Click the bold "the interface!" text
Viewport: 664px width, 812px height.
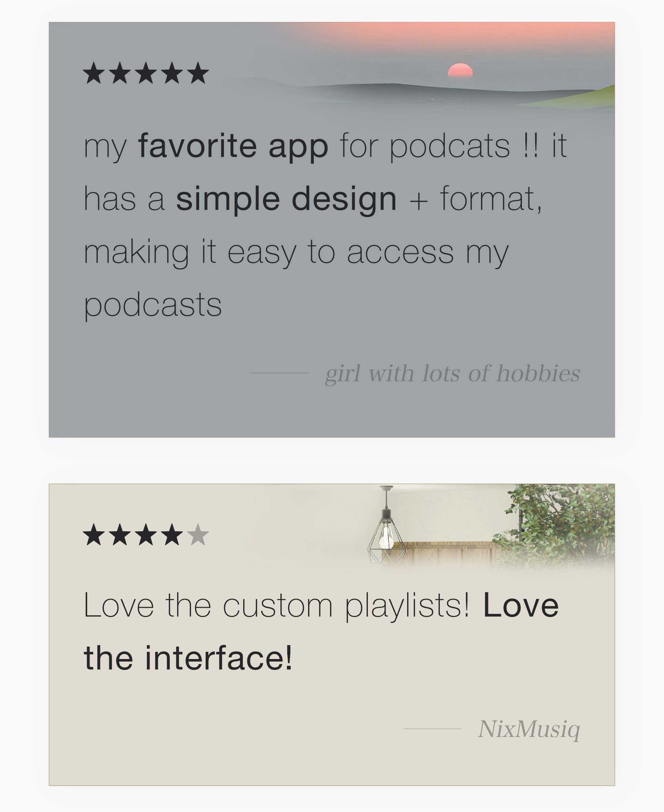tap(188, 658)
